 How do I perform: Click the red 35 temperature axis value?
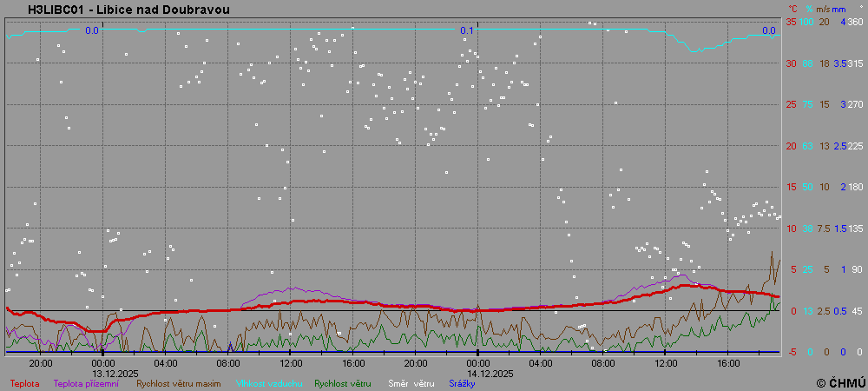coord(791,22)
